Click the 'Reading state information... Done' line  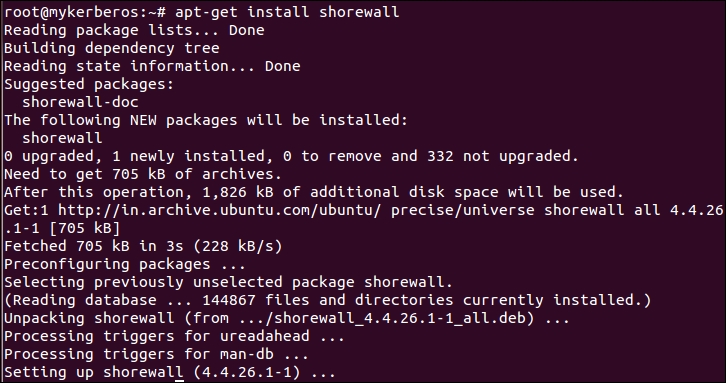152,67
